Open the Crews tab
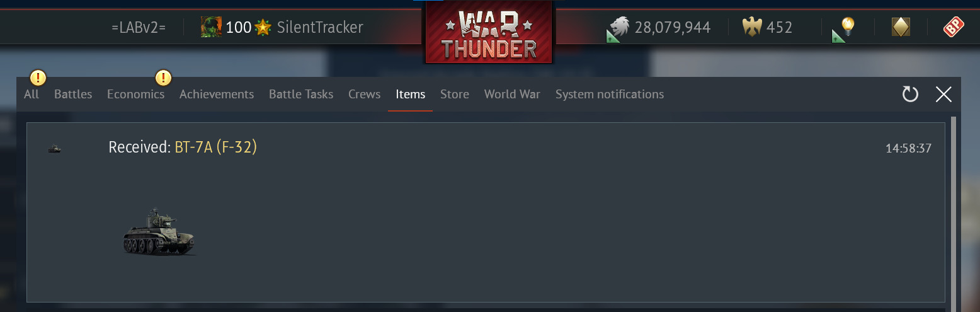Screen dimensions: 980x312 pos(365,94)
